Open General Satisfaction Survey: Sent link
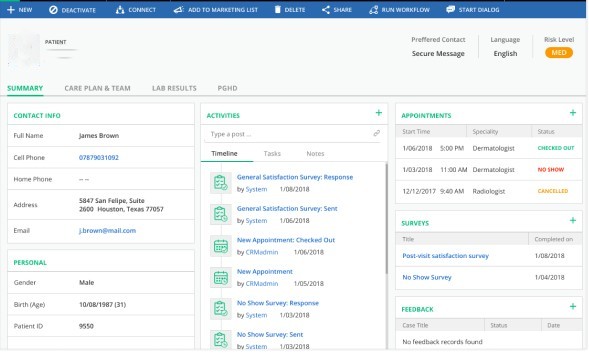 pyautogui.click(x=287, y=208)
